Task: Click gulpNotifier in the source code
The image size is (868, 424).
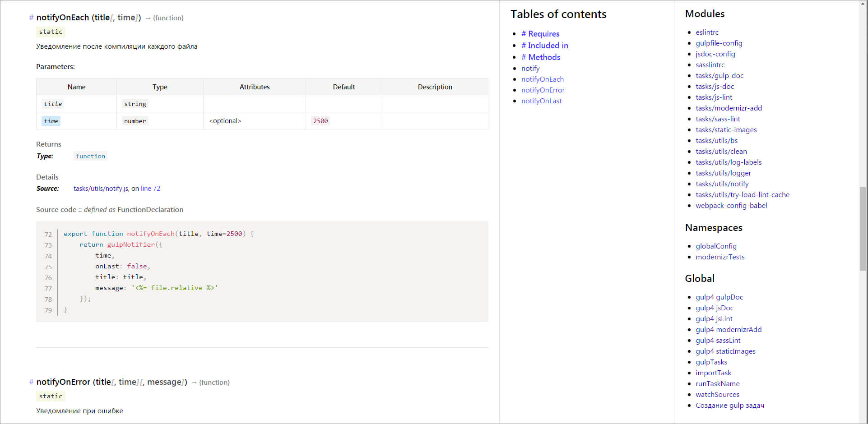Action: click(131, 244)
